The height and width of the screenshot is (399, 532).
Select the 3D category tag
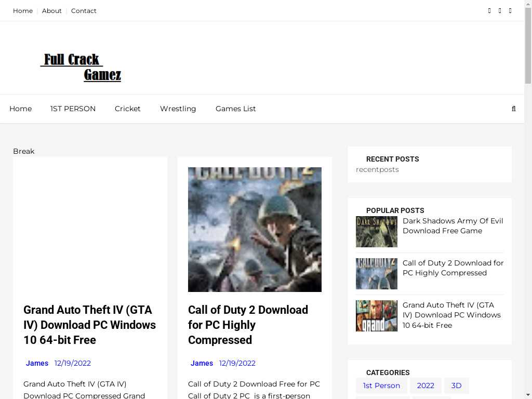click(x=456, y=386)
